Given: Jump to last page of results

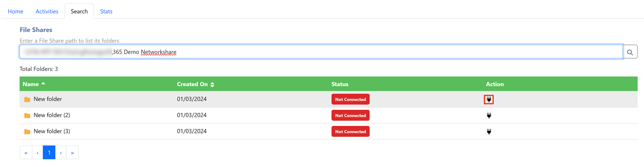Looking at the screenshot, I should pyautogui.click(x=72, y=153).
